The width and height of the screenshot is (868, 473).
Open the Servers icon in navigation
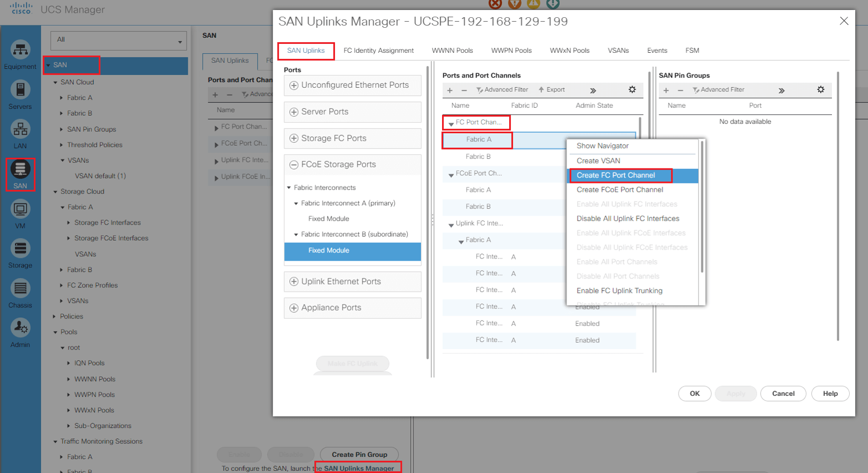pos(20,94)
